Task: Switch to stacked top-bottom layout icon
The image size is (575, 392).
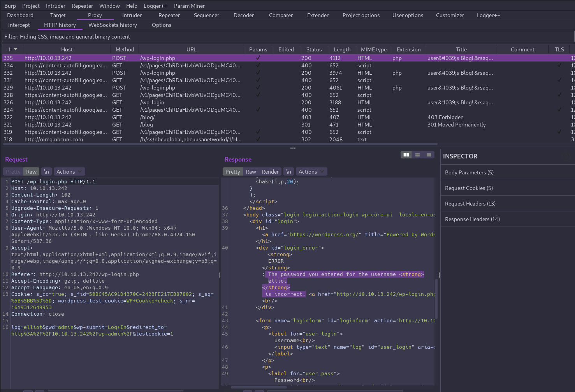Action: 417,155
